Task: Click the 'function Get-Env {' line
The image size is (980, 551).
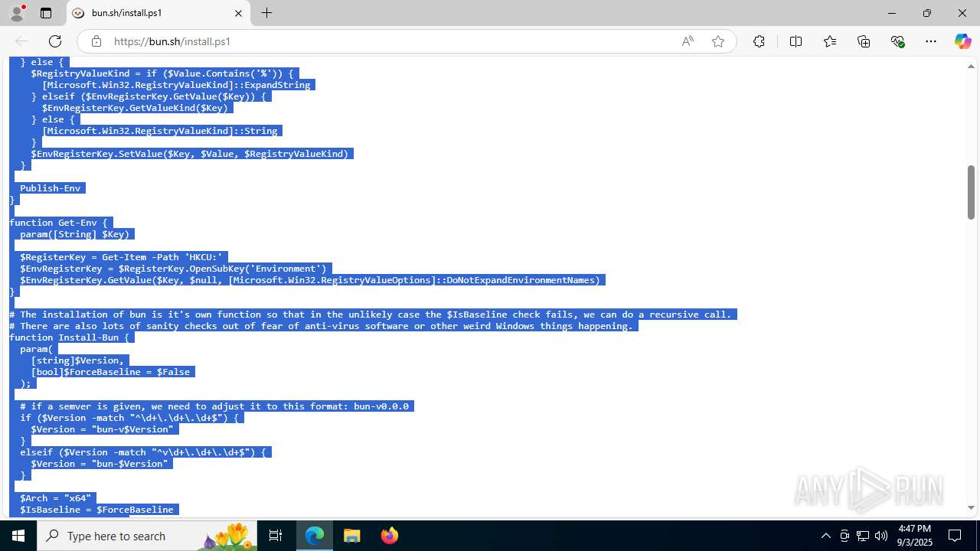Action: (x=58, y=223)
